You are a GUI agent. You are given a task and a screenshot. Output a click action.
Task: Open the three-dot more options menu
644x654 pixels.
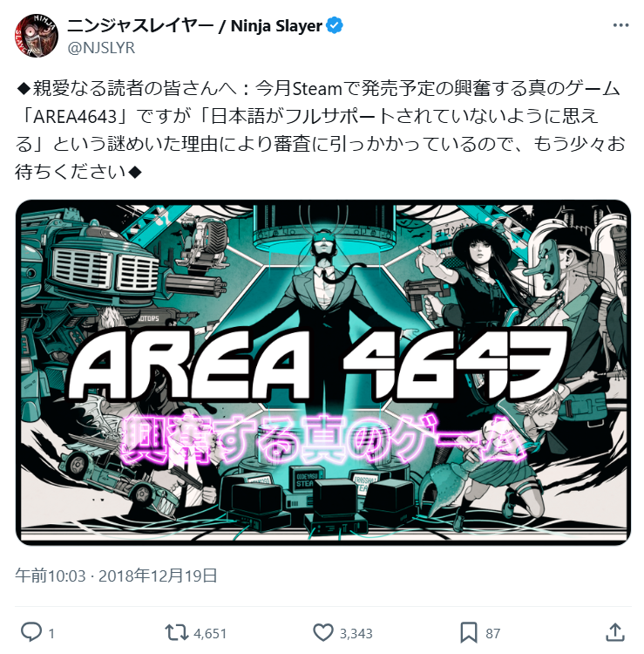pos(620,26)
